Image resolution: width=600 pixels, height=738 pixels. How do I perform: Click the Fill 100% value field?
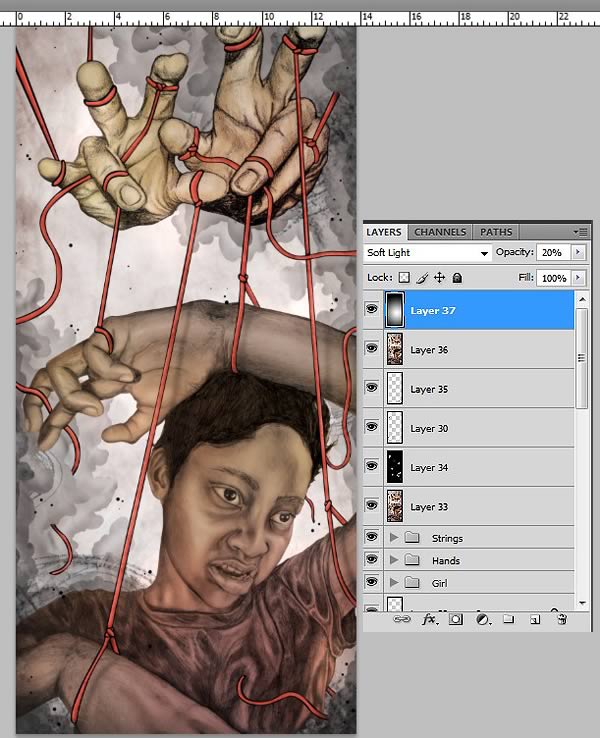point(553,278)
